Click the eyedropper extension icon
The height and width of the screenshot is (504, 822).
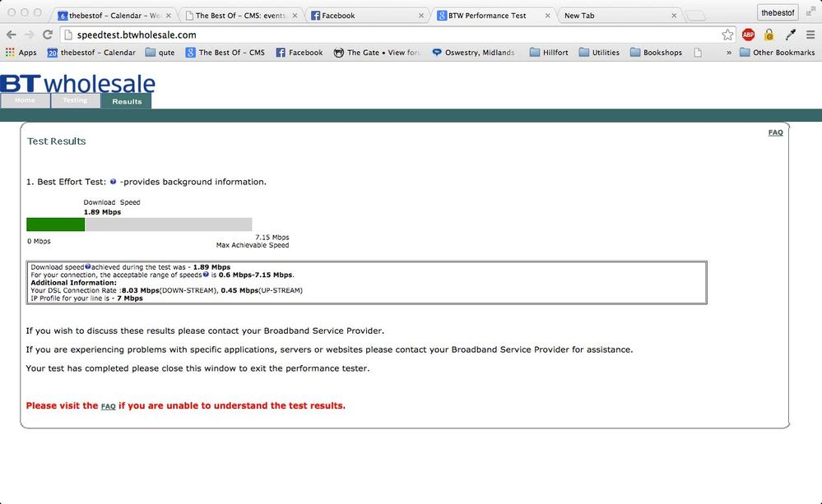coord(790,35)
